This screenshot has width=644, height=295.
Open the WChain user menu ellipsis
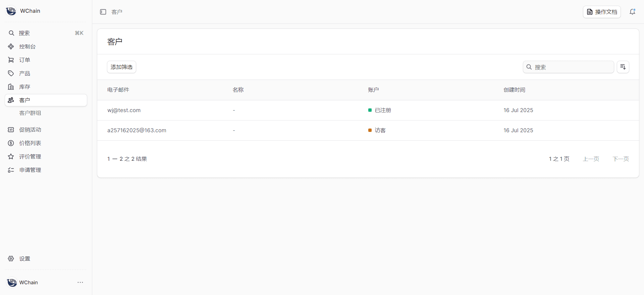click(80, 283)
